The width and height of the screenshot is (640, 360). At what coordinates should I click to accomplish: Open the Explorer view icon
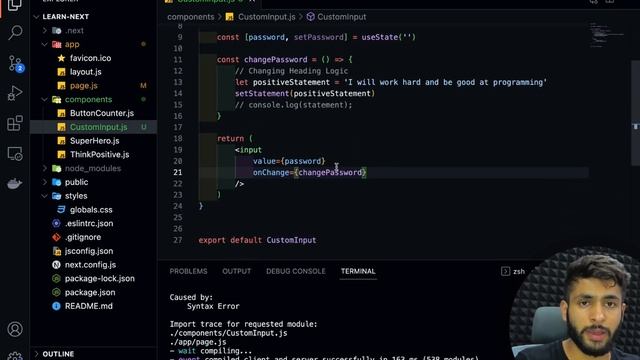[x=15, y=5]
